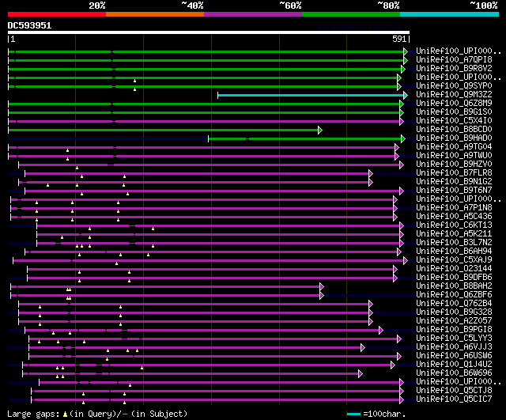The height and width of the screenshot is (420, 506).
Task: Select the UniRef100_B7FLR8 label
Action: 454,173
